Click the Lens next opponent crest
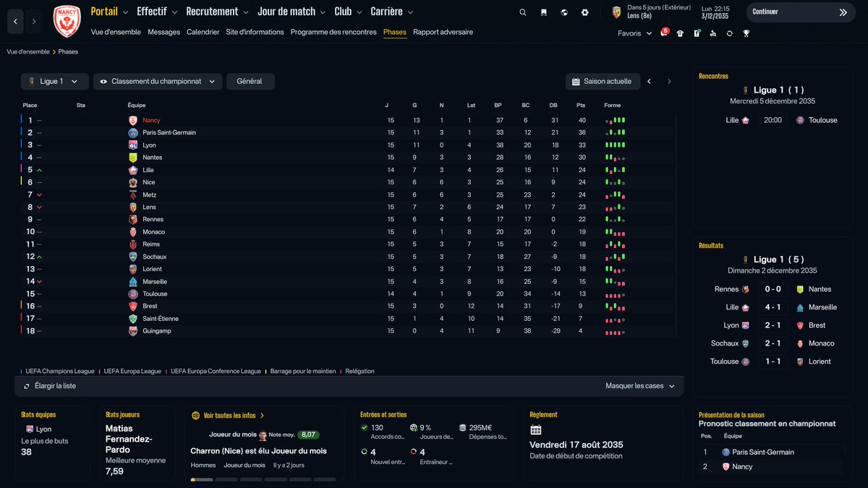The width and height of the screenshot is (868, 488). [x=617, y=12]
